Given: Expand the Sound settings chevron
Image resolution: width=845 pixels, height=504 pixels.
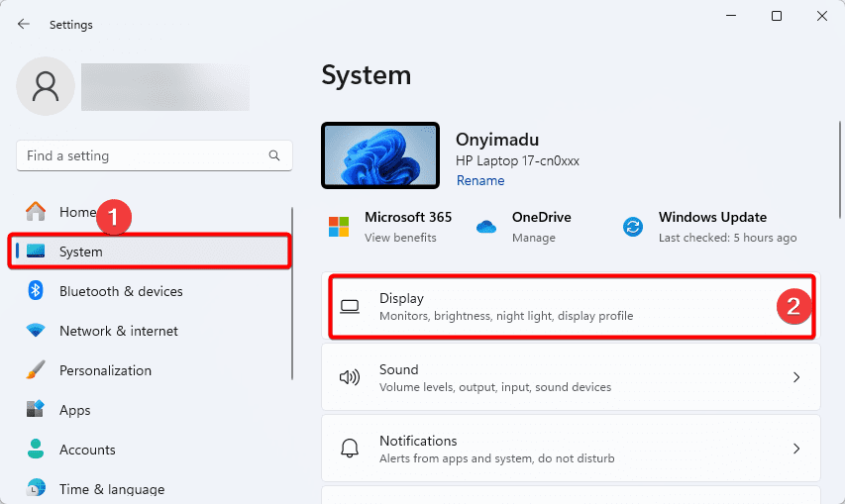Looking at the screenshot, I should [796, 377].
